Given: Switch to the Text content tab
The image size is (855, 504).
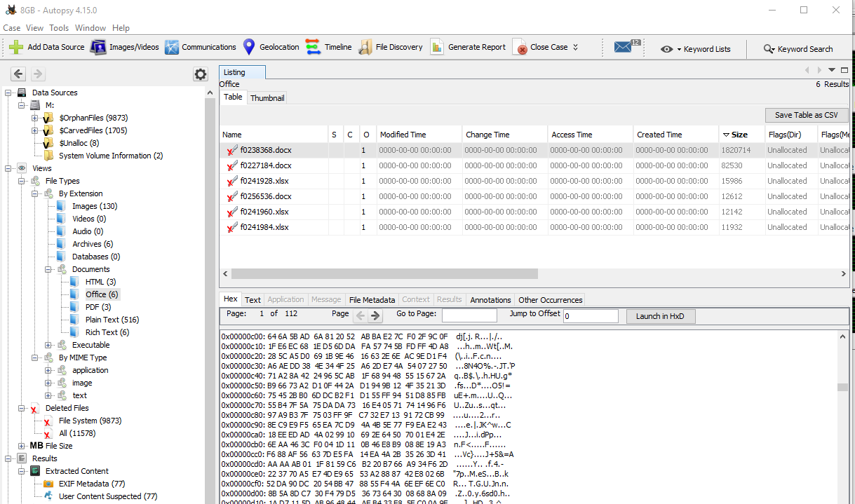Looking at the screenshot, I should 253,300.
